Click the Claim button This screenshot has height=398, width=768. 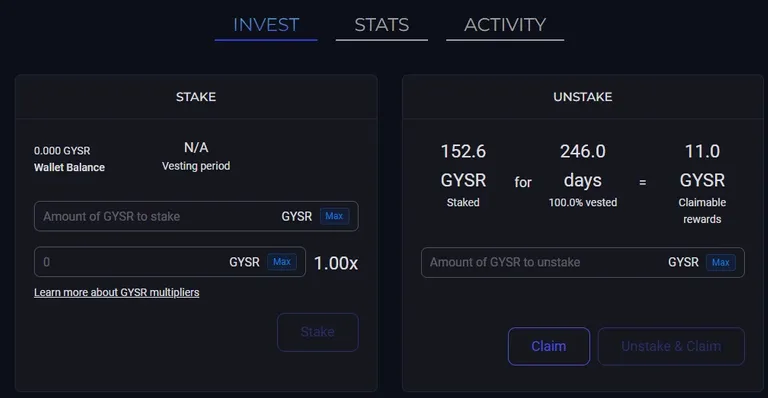click(x=549, y=346)
